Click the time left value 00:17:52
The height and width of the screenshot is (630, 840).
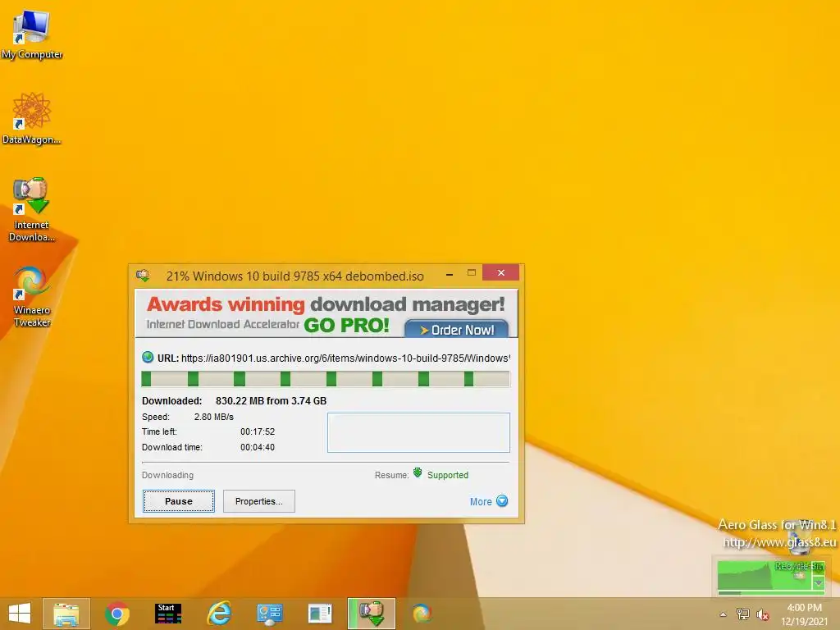click(x=257, y=431)
